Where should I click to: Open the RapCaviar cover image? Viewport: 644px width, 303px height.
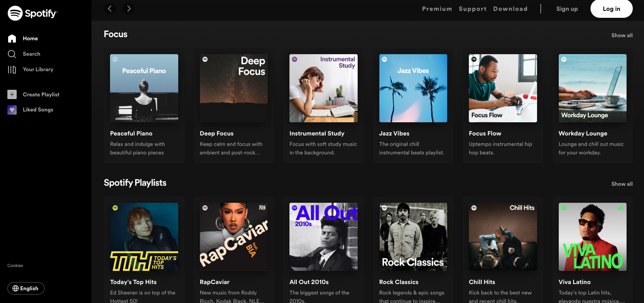click(234, 237)
